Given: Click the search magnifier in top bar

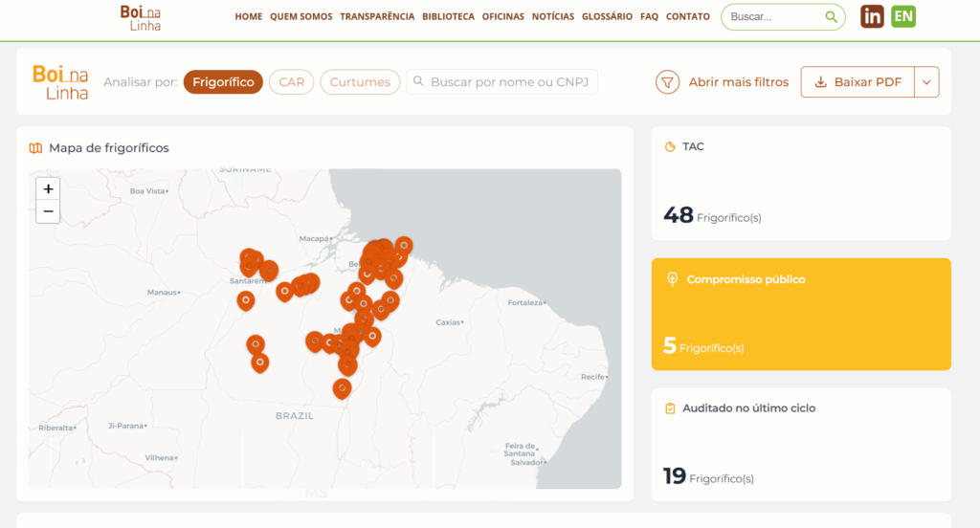Looking at the screenshot, I should click(831, 17).
